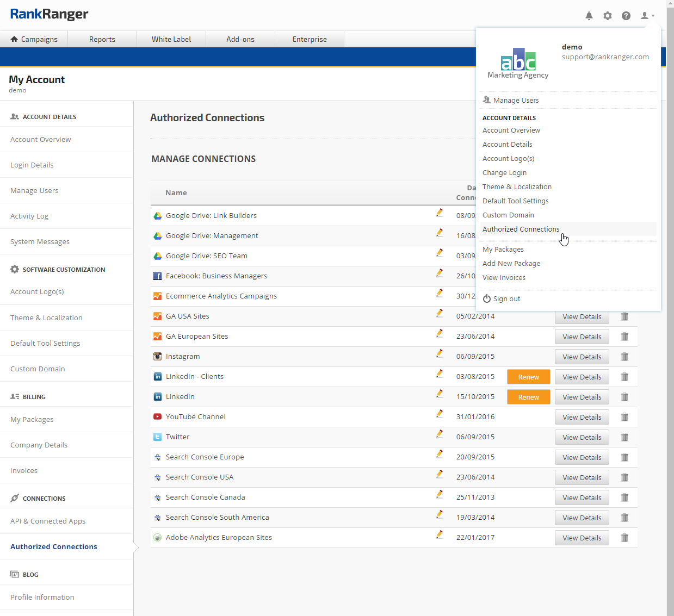
Task: Open the notifications bell icon
Action: pyautogui.click(x=589, y=16)
